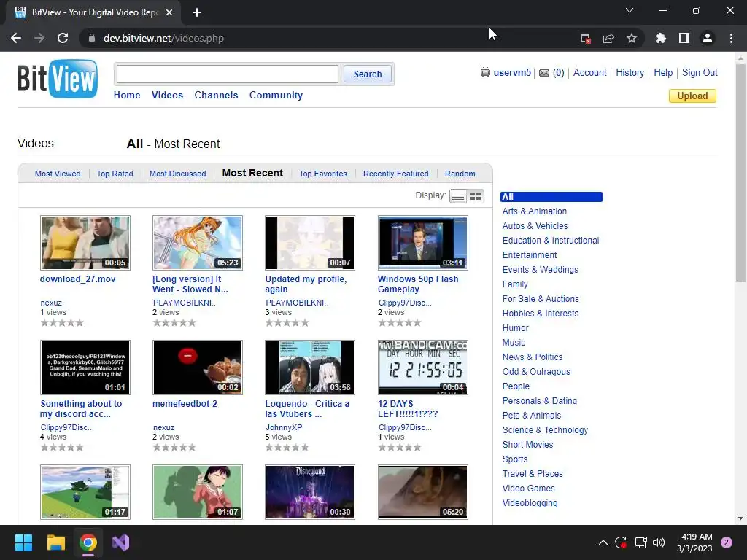747x560 pixels.
Task: Click the page vertical scrollbar
Action: 740,173
